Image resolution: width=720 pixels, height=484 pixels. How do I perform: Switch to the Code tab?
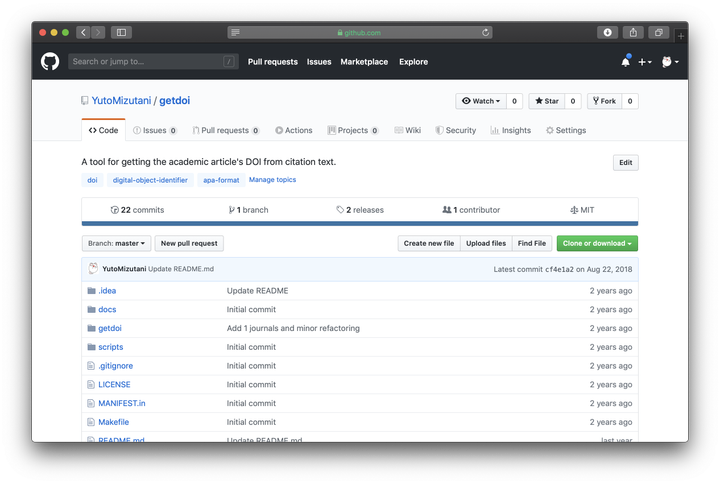point(103,130)
